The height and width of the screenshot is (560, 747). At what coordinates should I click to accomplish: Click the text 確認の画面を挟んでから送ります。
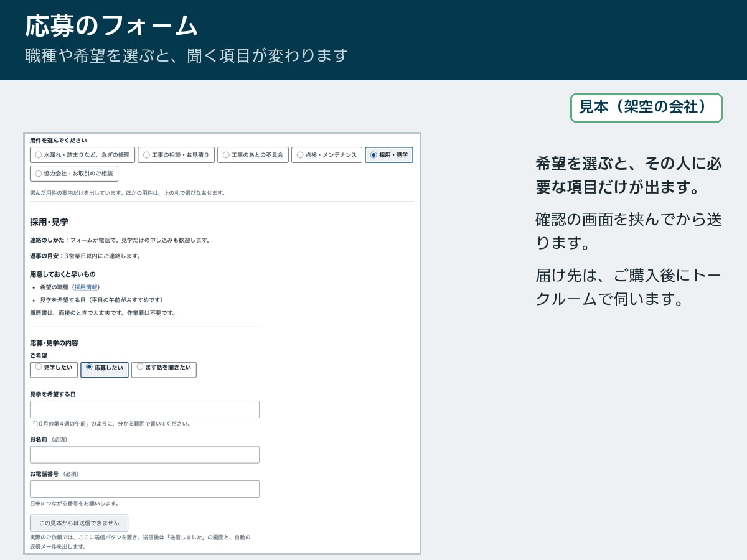tap(629, 231)
